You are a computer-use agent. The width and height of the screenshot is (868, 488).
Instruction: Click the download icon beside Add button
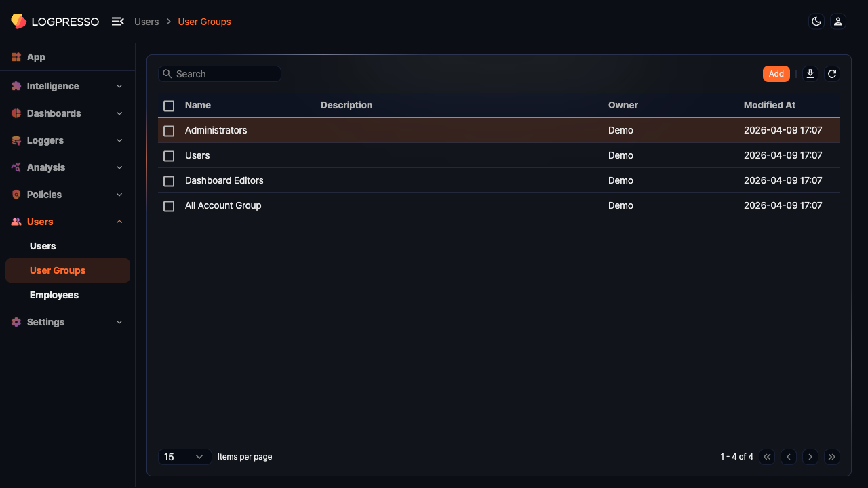[810, 73]
